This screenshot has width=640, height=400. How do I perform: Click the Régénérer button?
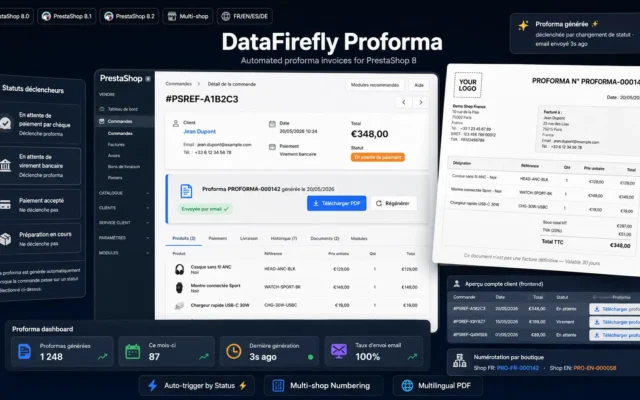point(393,203)
